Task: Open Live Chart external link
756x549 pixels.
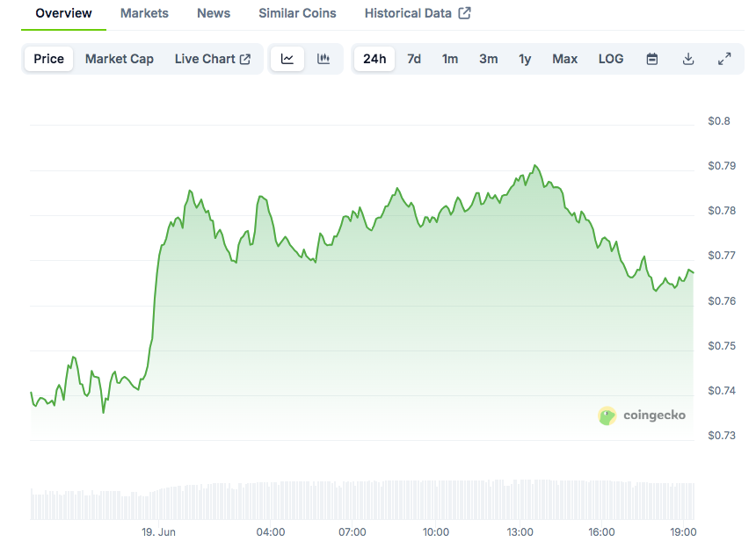Action: pos(213,59)
